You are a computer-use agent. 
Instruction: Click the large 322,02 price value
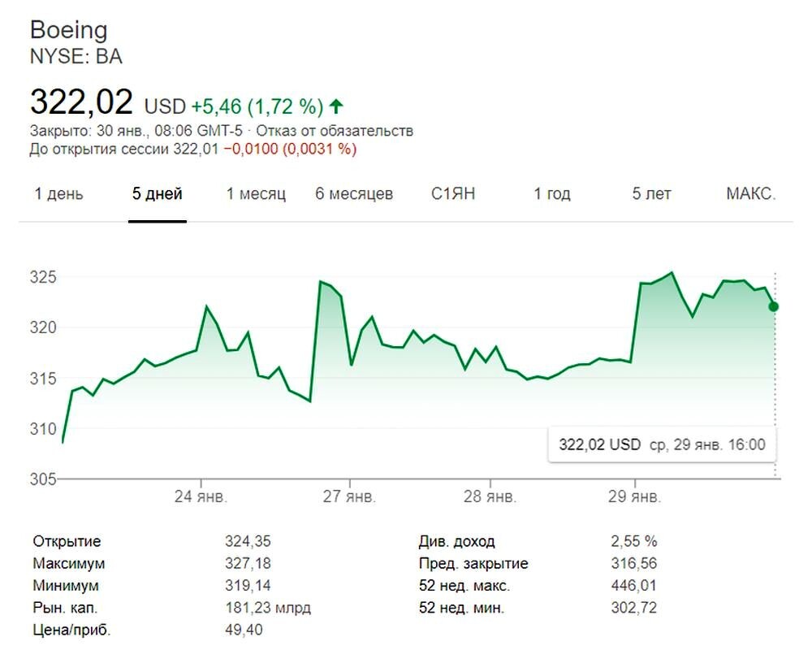pyautogui.click(x=82, y=102)
